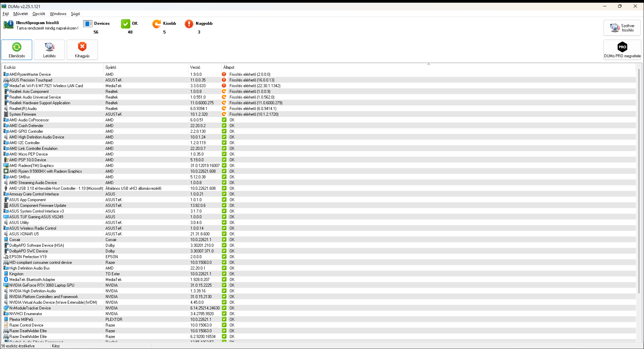The height and width of the screenshot is (349, 644).
Task: Click scanner icon of EPSON Perfection V19
Action: (x=6, y=257)
